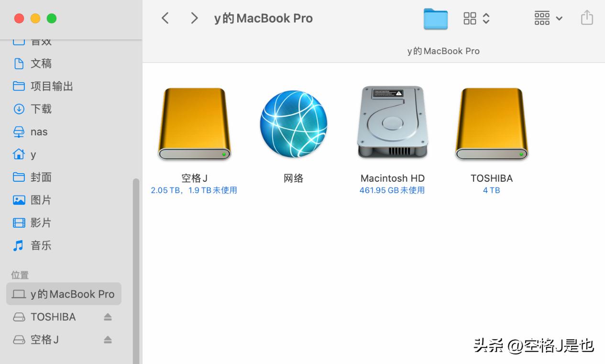
Task: Click the house icon next to y
Action: pos(19,154)
